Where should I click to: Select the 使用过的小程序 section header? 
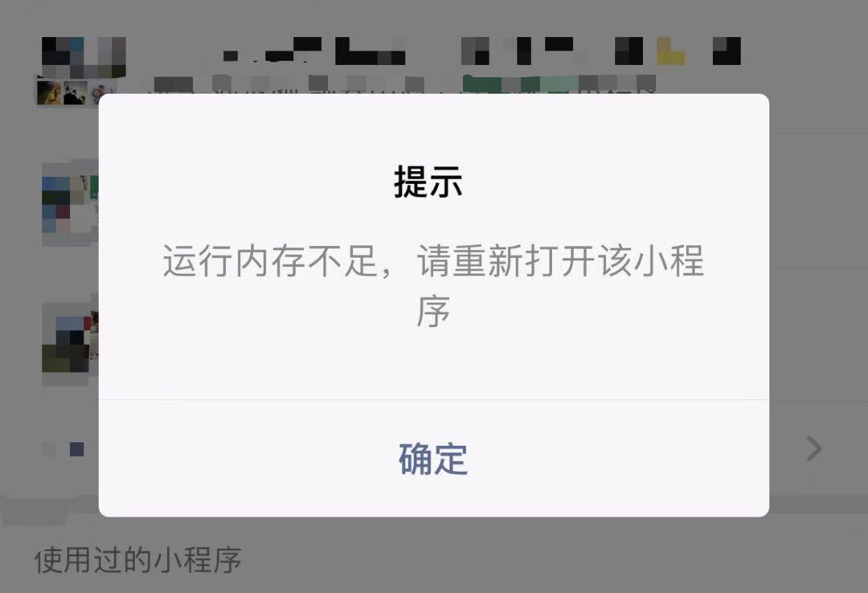tap(138, 560)
